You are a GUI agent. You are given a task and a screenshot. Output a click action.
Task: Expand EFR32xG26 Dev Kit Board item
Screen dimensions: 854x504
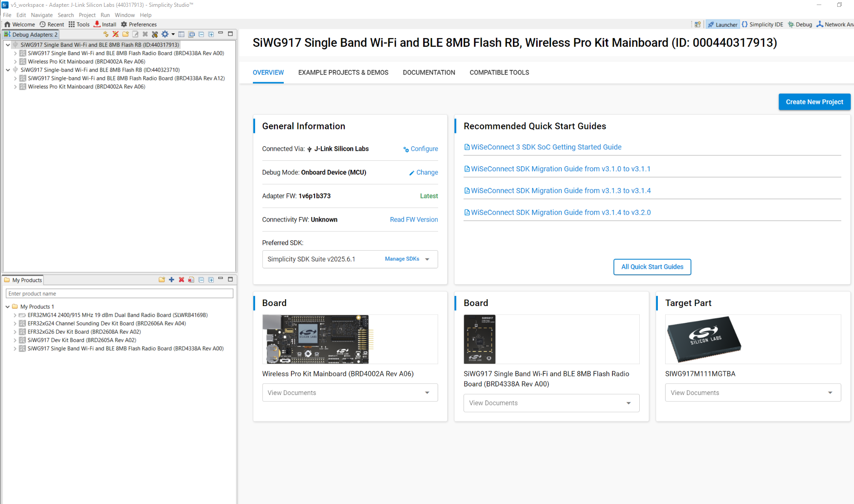click(15, 332)
